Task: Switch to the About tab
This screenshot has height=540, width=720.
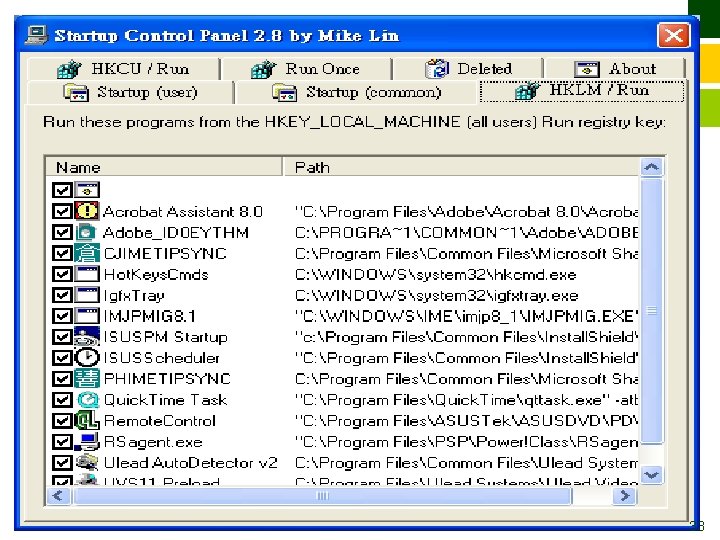Action: point(615,69)
